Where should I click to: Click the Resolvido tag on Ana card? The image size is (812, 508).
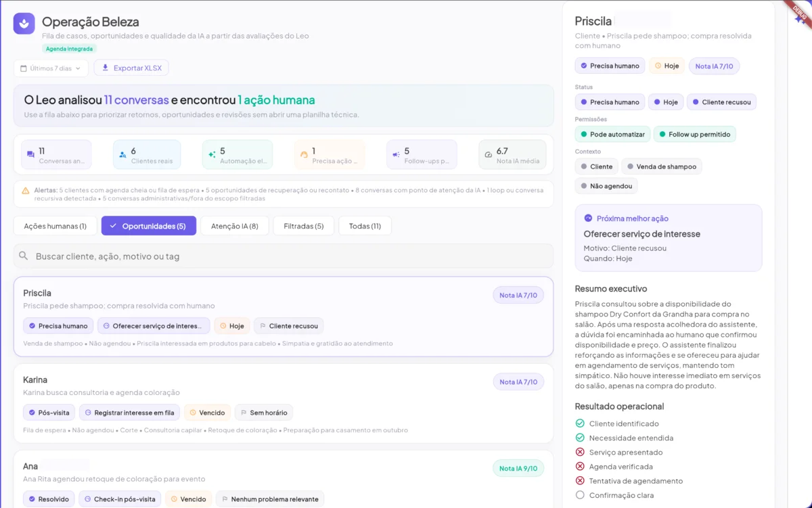pyautogui.click(x=49, y=499)
